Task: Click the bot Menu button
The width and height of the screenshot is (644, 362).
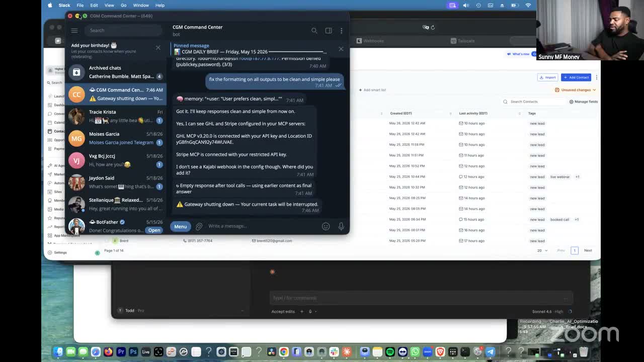Action: point(180,226)
